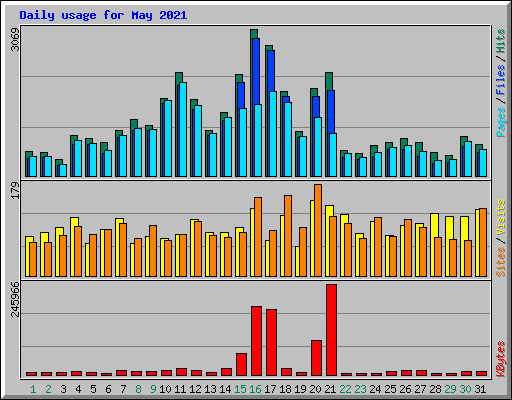Click the cyan pages bar for day 11
The image size is (512, 400).
pyautogui.click(x=182, y=129)
